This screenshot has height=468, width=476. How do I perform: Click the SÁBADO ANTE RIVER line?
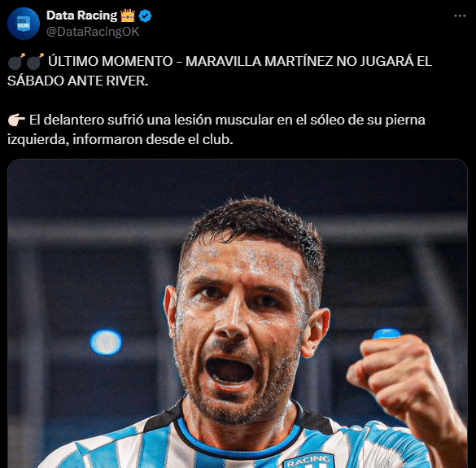tap(78, 81)
